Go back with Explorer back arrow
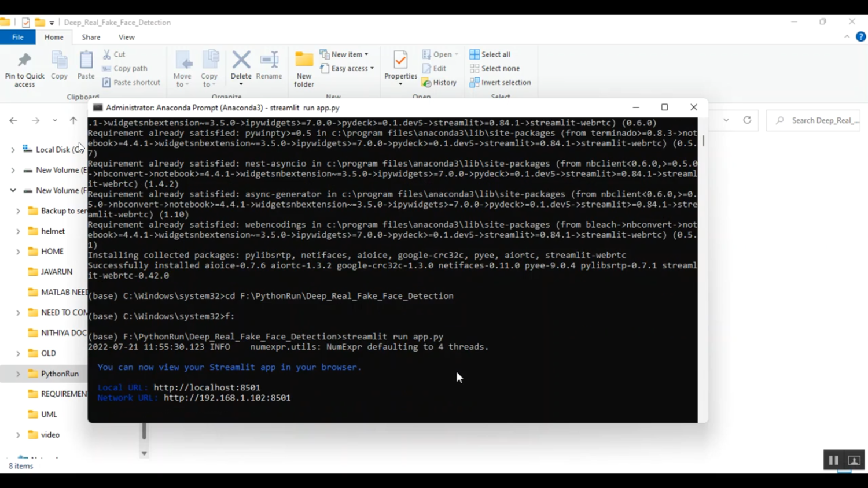Image resolution: width=868 pixels, height=488 pixels. [x=13, y=120]
